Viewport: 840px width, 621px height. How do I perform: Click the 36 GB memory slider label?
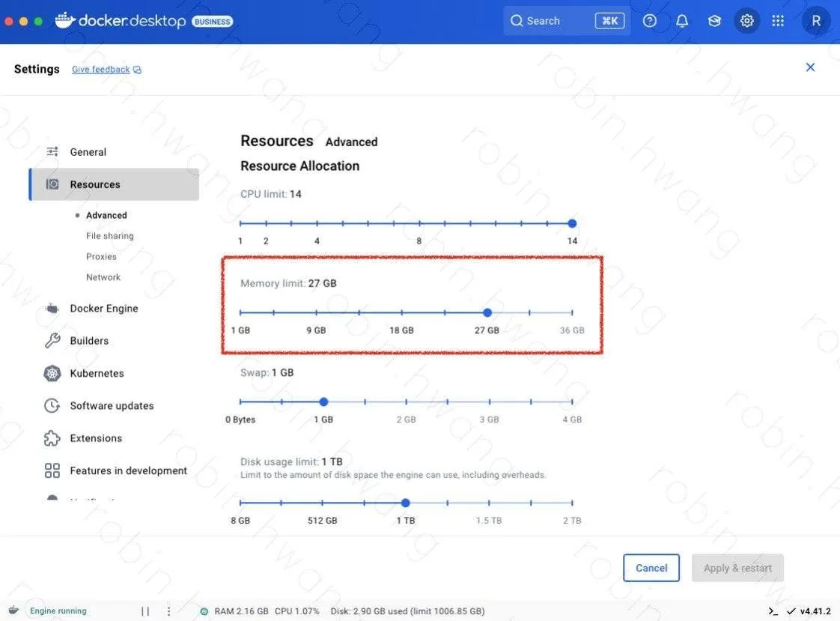click(x=572, y=330)
